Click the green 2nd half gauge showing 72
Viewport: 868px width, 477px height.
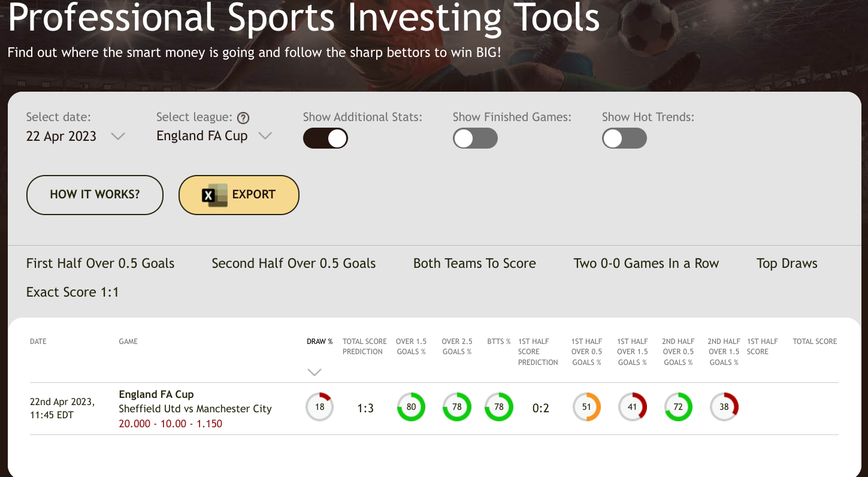click(678, 407)
